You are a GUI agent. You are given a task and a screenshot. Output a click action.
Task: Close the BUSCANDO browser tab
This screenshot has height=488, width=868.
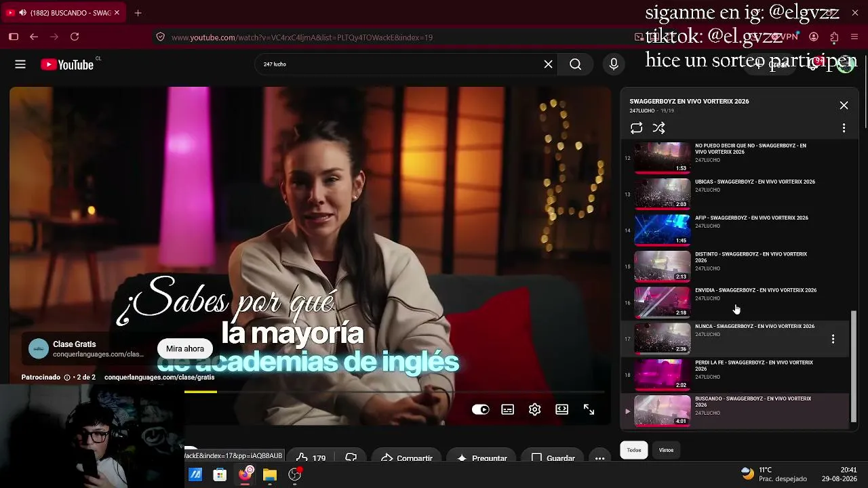(117, 13)
